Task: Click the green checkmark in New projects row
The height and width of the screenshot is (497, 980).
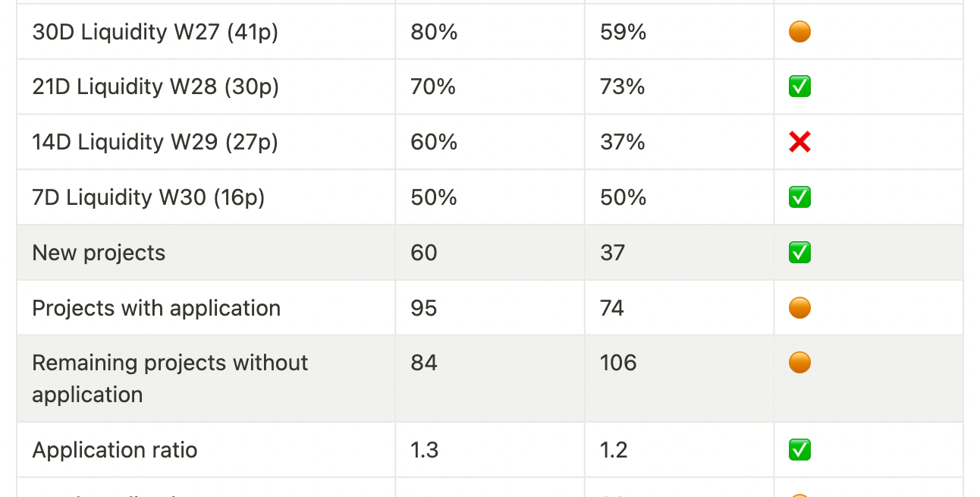Action: click(799, 253)
